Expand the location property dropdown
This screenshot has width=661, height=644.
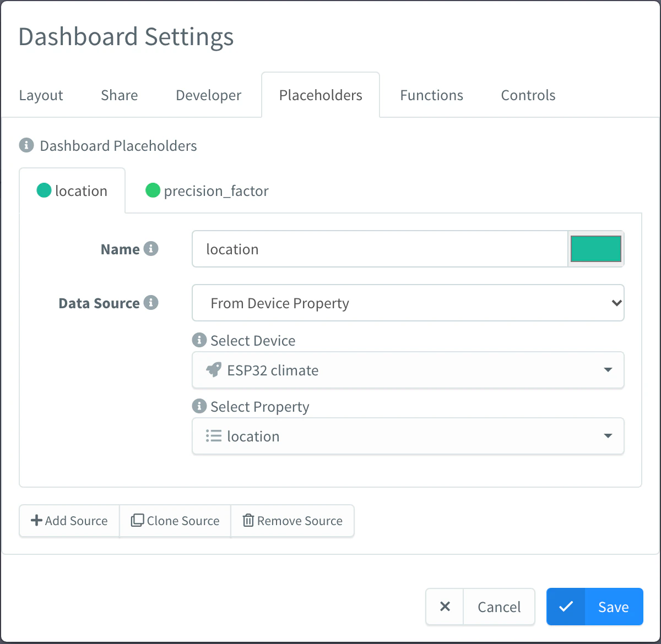408,436
